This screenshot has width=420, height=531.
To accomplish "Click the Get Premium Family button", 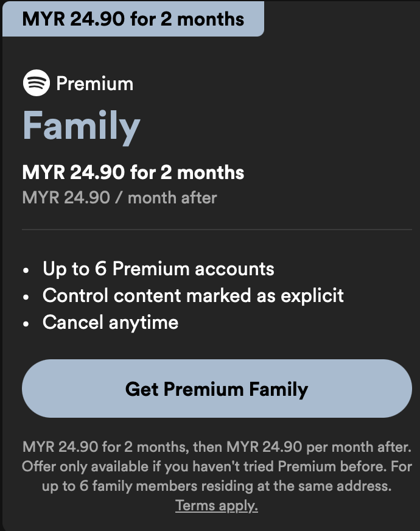I will pos(217,389).
